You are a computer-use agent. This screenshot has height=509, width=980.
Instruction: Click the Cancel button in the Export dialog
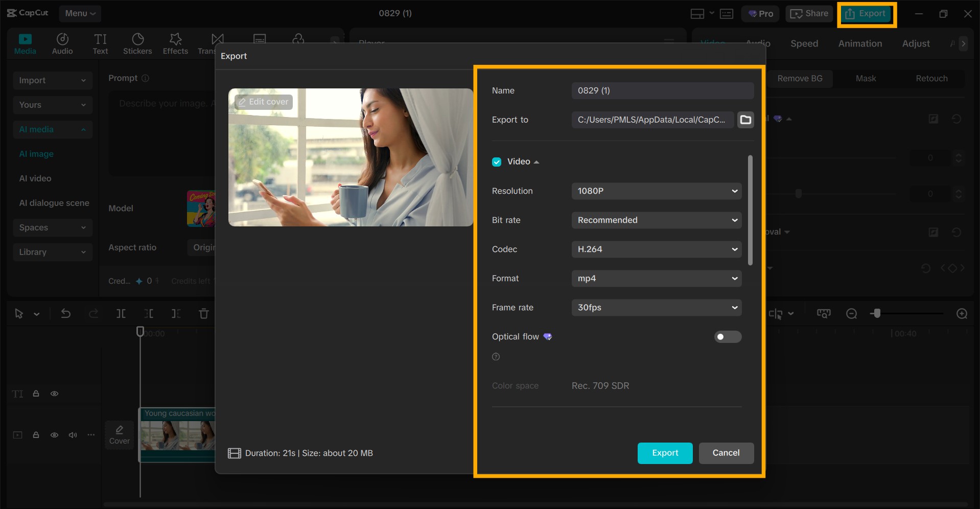(x=726, y=453)
